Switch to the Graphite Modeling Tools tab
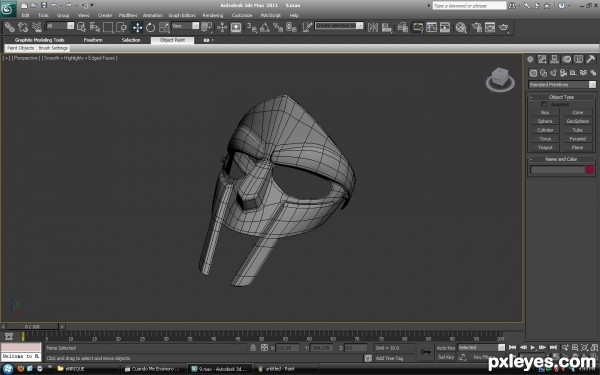600x375 pixels. (x=39, y=40)
